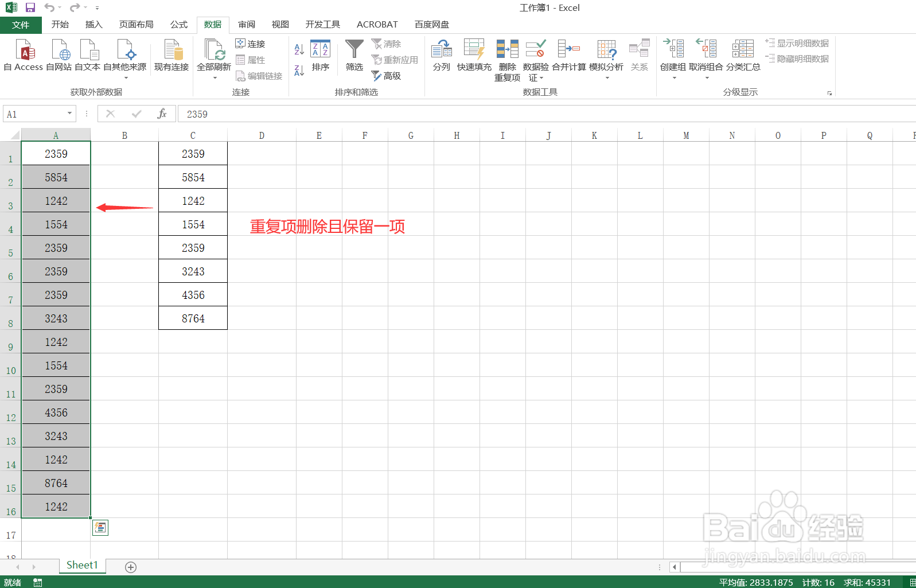This screenshot has width=916, height=588.
Task: Sort descending with the Z-A icon
Action: (x=299, y=71)
